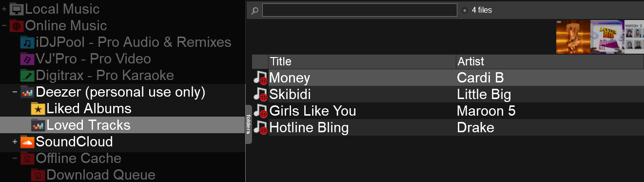The image size is (644, 182).
Task: Collapse the Deezer folder node
Action: [x=15, y=92]
